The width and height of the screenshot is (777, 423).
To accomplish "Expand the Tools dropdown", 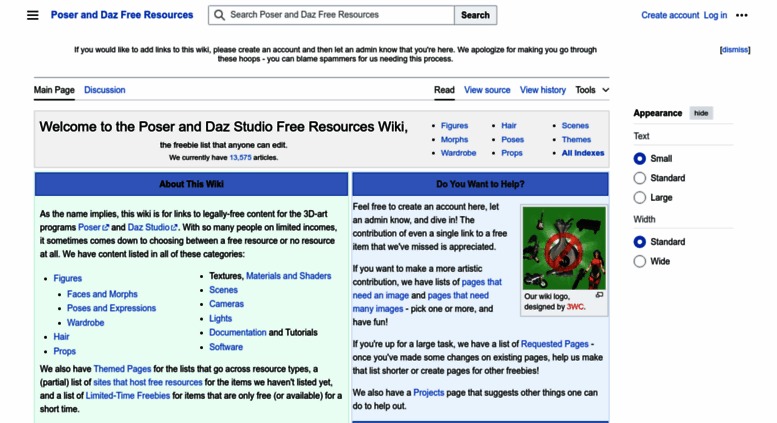I will (x=592, y=90).
